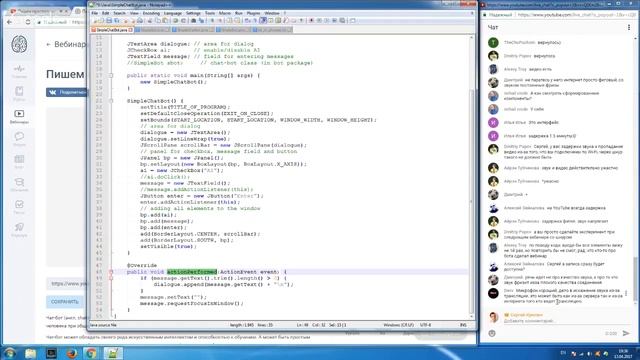This screenshot has width=640, height=360.
Task: Click the emoji icon in chat input
Action: (x=492, y=333)
